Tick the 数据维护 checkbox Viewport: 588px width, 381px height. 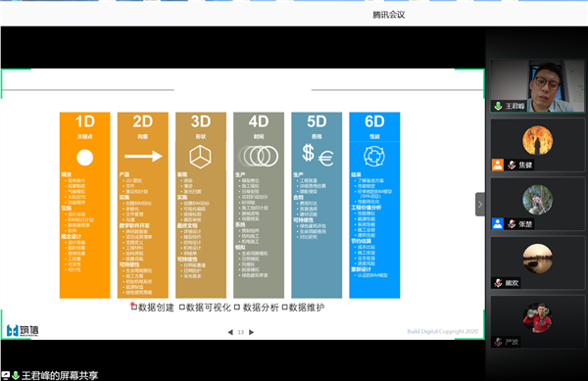284,308
